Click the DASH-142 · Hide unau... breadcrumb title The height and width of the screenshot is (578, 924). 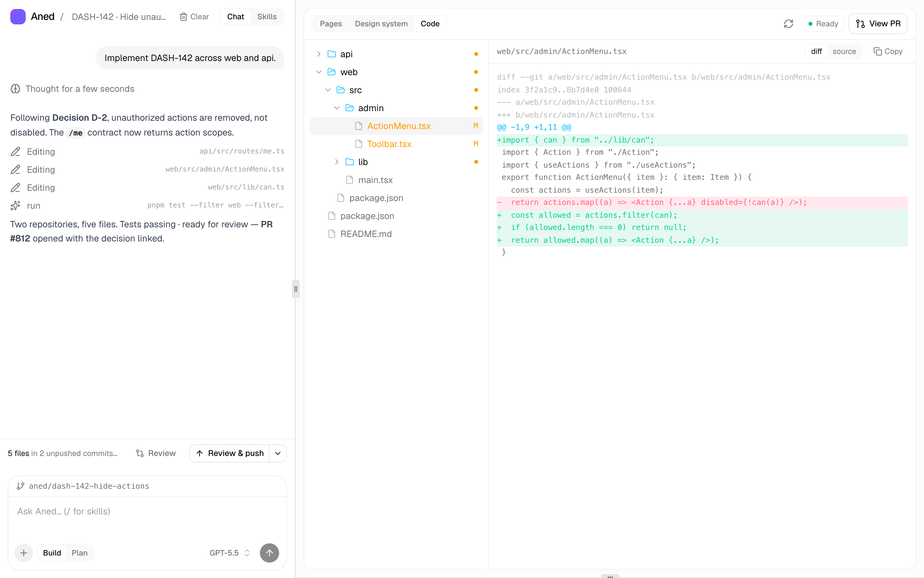pyautogui.click(x=119, y=17)
